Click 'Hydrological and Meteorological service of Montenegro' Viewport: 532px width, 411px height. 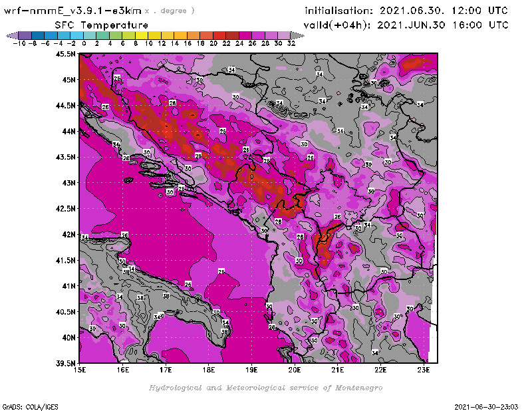coord(265,388)
